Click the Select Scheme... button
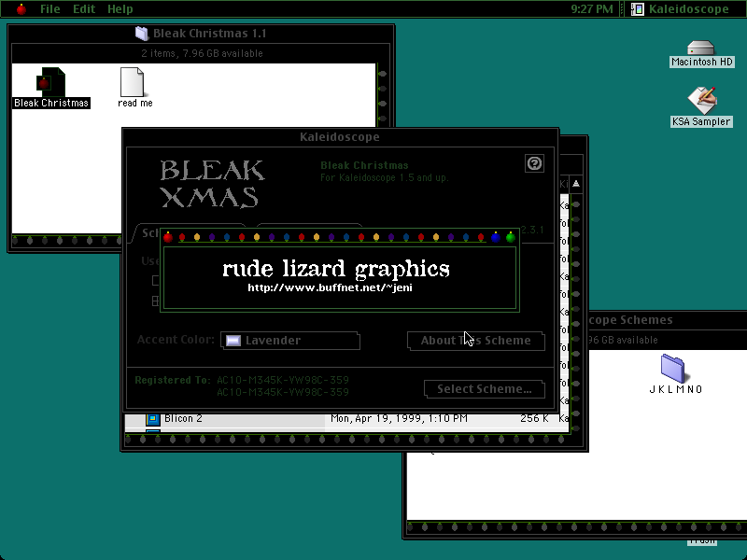This screenshot has width=747, height=560. [485, 389]
